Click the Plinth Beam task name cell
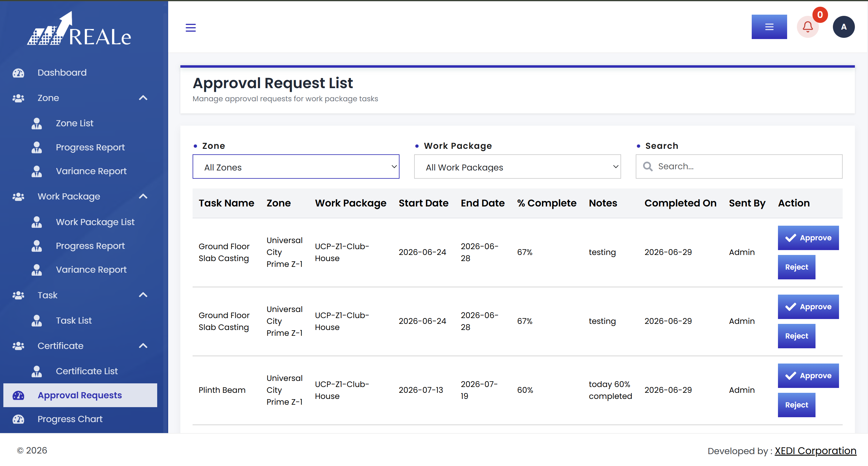 222,390
